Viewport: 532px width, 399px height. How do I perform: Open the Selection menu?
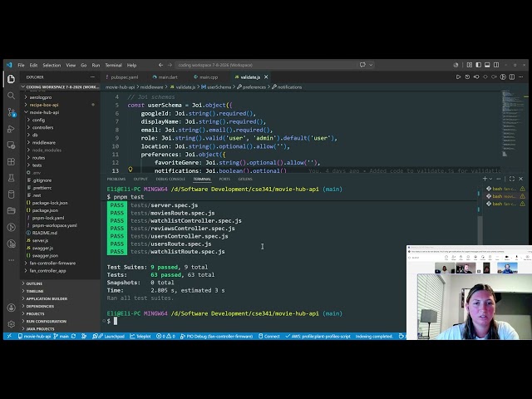[x=52, y=65]
